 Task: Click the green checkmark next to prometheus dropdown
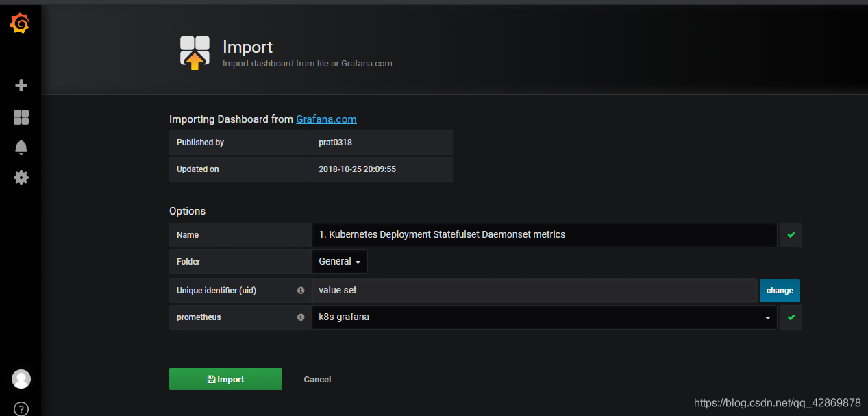tap(791, 317)
